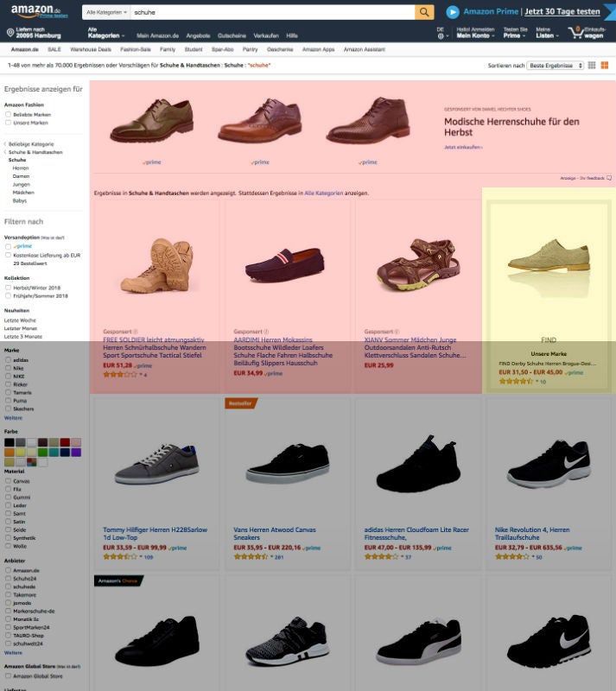Click delivery location pin for Hamburg

tap(10, 32)
